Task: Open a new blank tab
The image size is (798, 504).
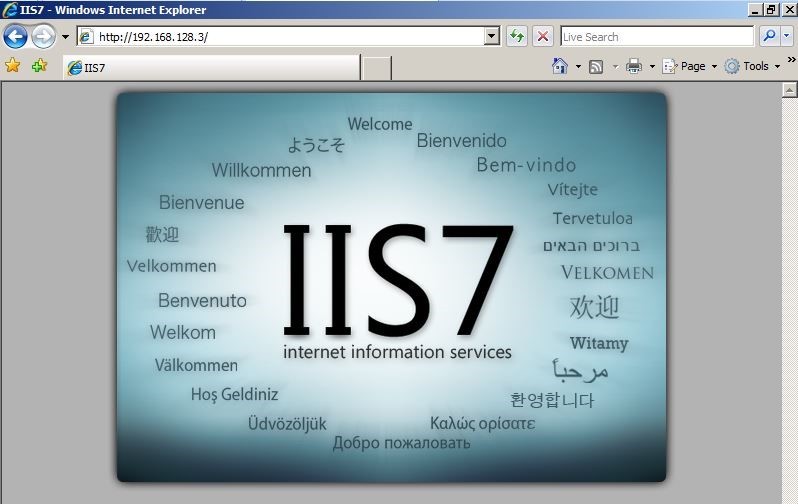Action: 377,68
